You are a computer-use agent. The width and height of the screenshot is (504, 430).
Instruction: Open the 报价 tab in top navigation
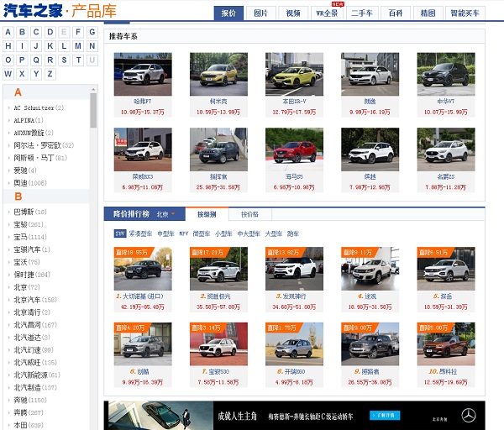click(228, 13)
